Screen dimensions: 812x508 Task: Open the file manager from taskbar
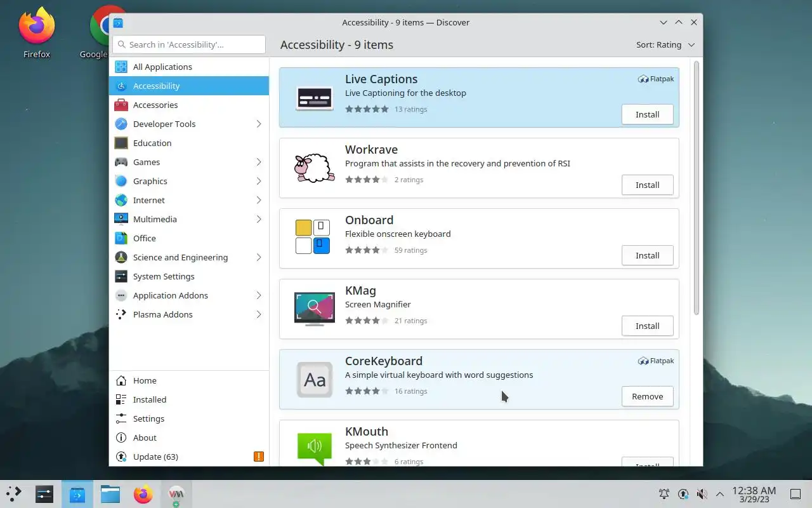coord(110,494)
